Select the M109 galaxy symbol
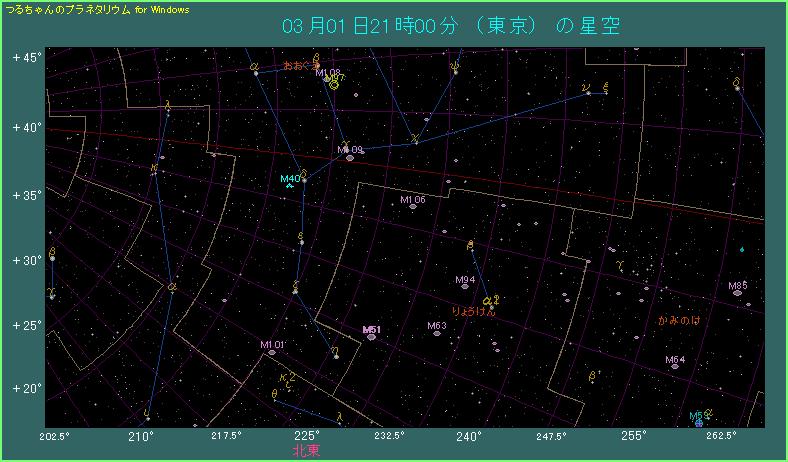The height and width of the screenshot is (462, 788). [x=350, y=157]
